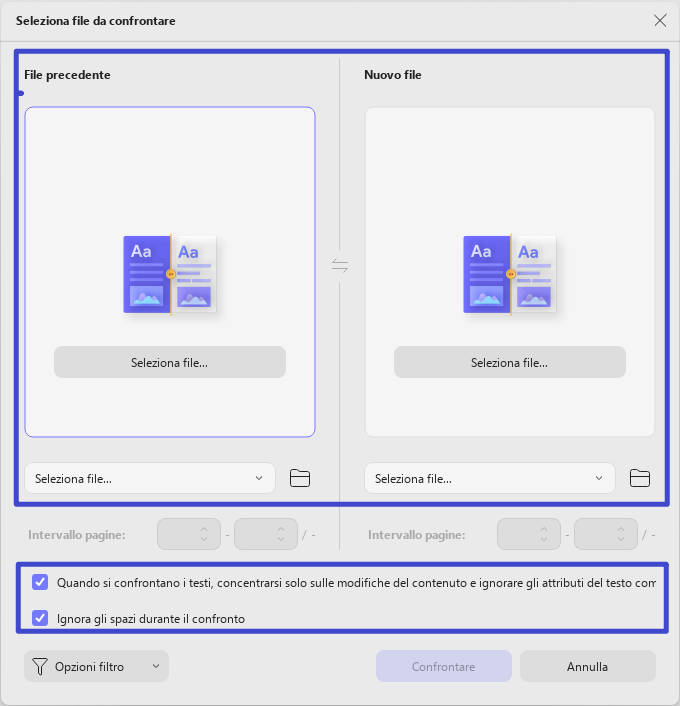Open folder browser icon for File precedente
This screenshot has width=680, height=706.
click(299, 478)
